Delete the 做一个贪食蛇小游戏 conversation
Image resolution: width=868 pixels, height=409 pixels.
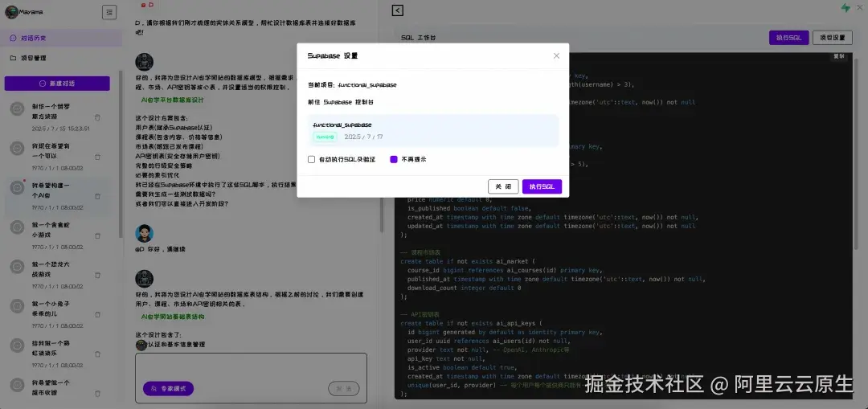tap(97, 235)
